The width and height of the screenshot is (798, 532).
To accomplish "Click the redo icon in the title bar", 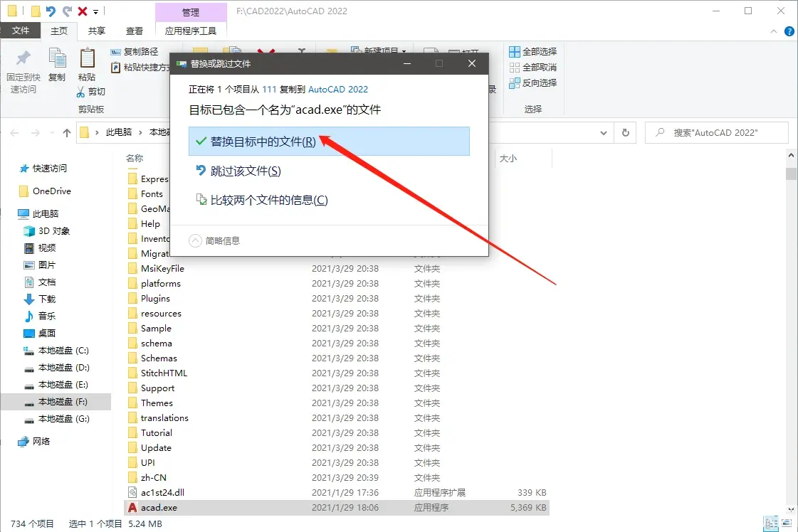I will point(67,11).
